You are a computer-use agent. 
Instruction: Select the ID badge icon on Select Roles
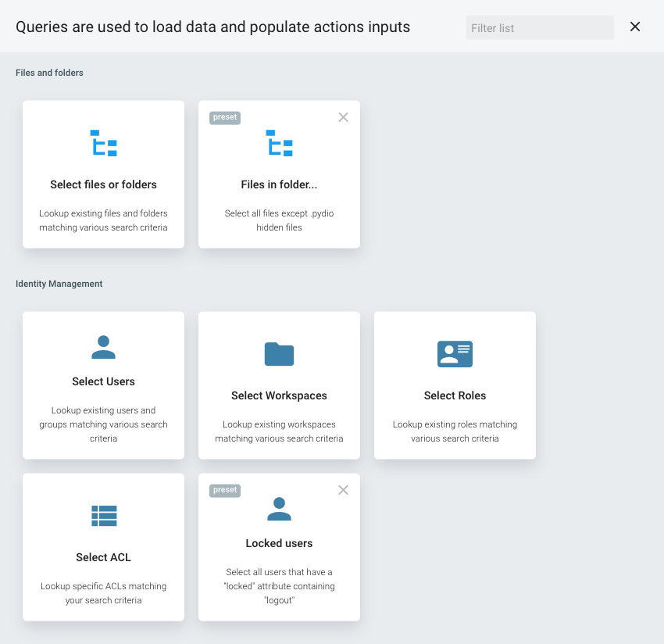(455, 353)
